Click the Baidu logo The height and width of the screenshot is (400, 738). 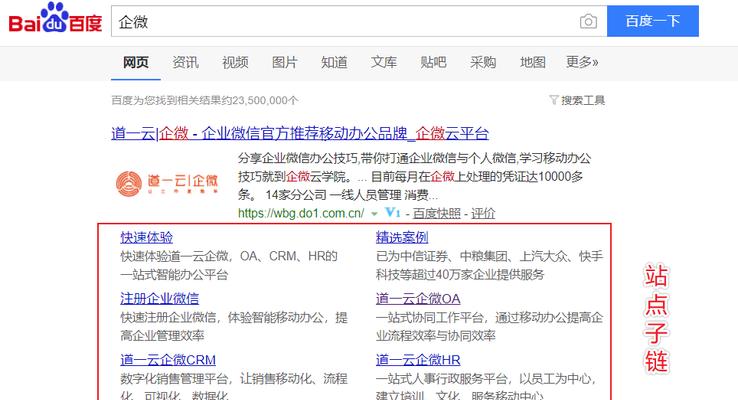coord(55,19)
